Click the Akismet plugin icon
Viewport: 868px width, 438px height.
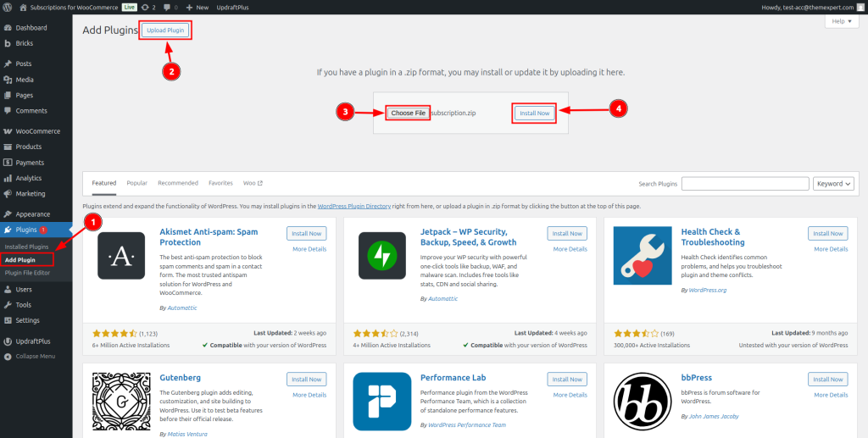click(x=121, y=256)
